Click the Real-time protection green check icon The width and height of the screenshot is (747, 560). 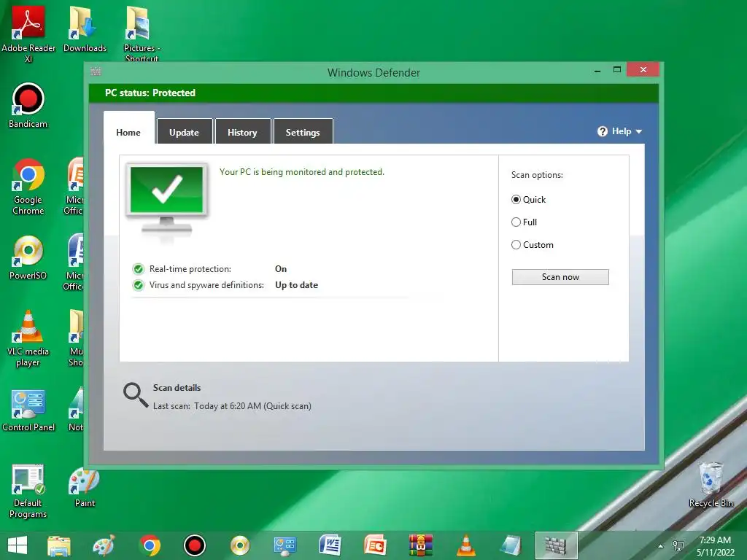[x=138, y=270]
